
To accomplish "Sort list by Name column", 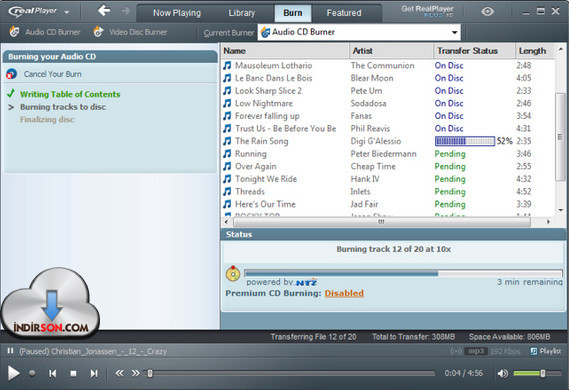I will coord(285,51).
